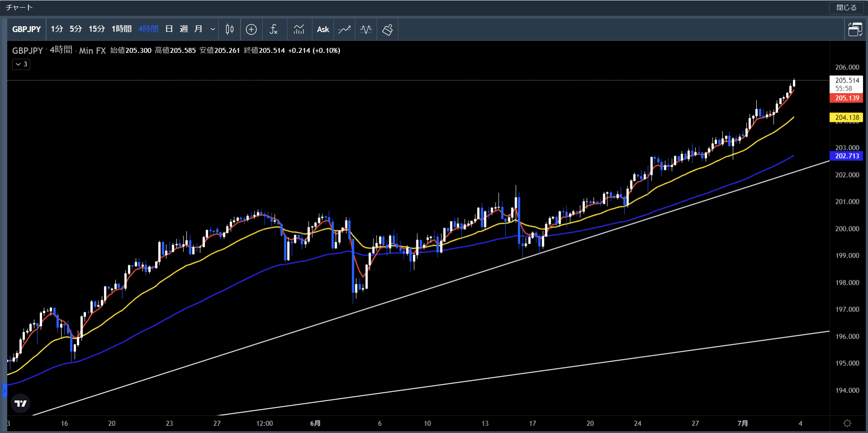The image size is (868, 433).
Task: Click the blue left-edge panel handle
Action: point(5,391)
